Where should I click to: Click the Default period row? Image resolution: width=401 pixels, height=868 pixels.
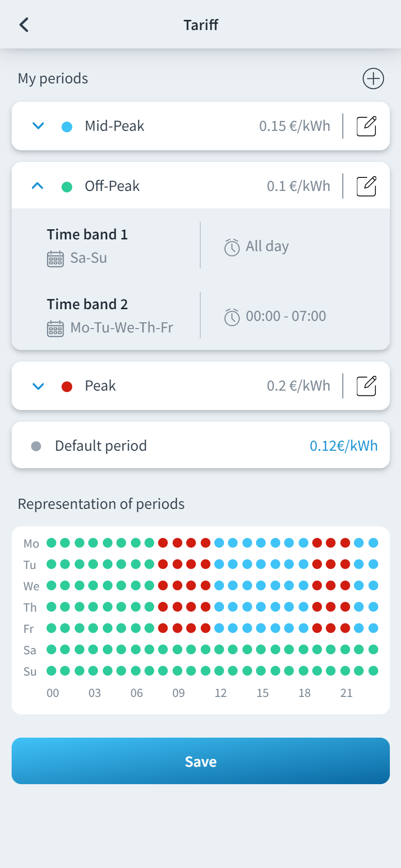145,445
